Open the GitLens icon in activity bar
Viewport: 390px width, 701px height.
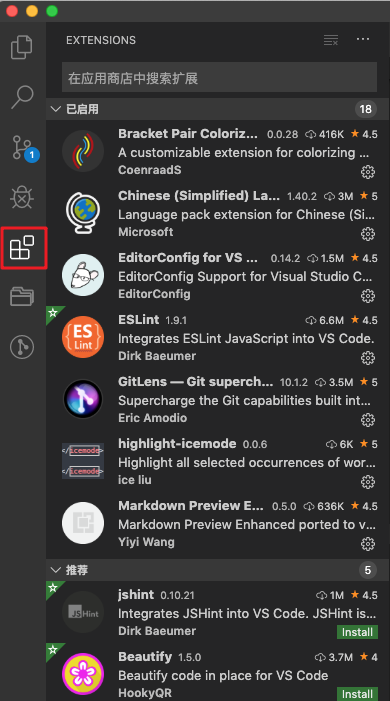click(x=22, y=346)
